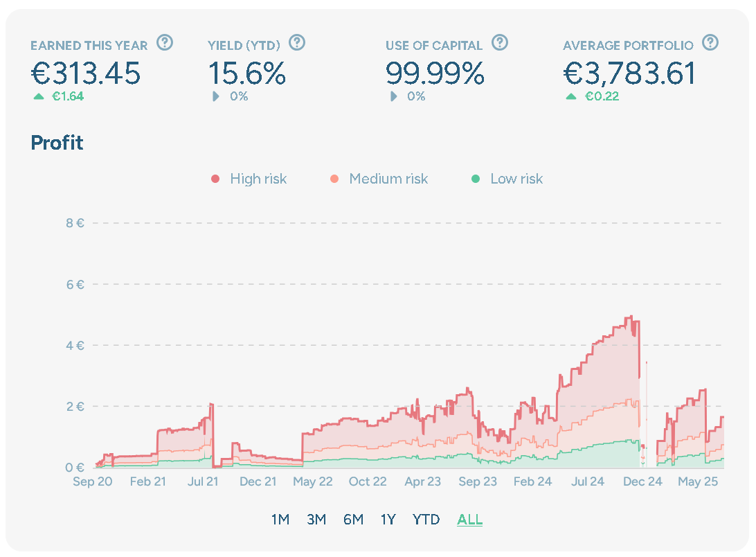Click the Sep 20 axis label
Viewport: 756px width, 557px height.
pyautogui.click(x=93, y=481)
